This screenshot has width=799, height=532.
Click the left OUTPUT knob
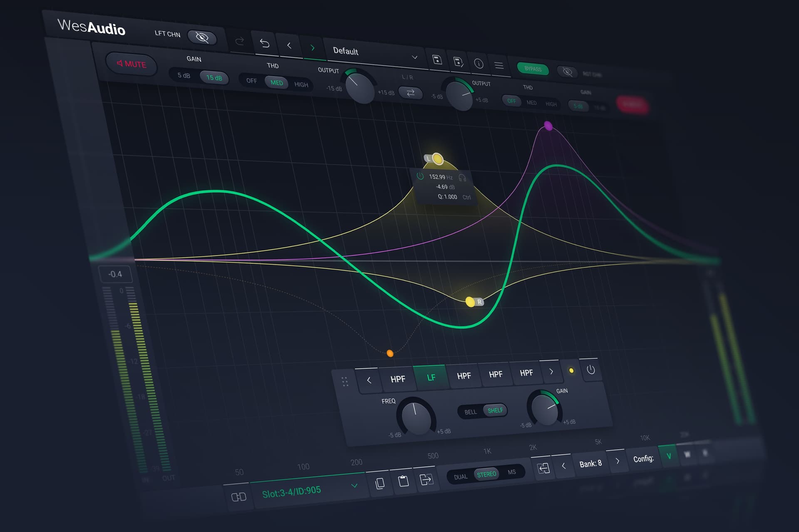point(360,87)
